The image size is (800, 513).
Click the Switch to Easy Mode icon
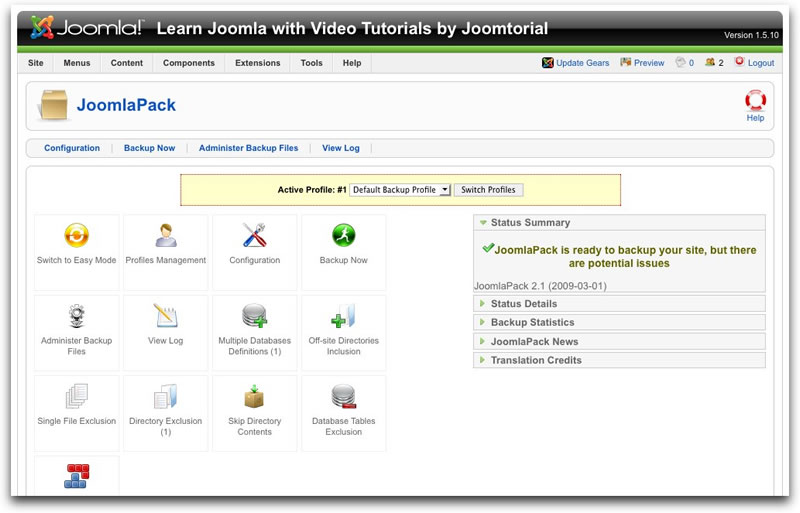tap(77, 235)
